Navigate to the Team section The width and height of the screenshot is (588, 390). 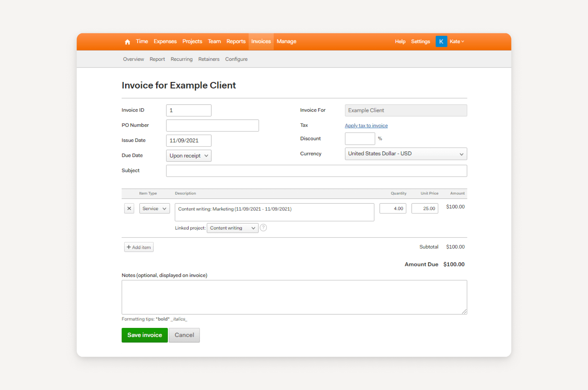pyautogui.click(x=214, y=41)
